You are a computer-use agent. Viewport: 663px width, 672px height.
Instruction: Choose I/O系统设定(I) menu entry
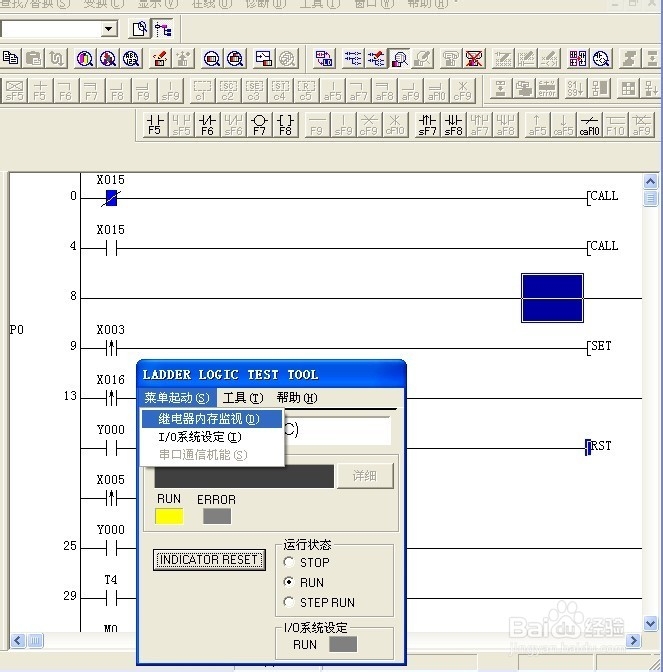pyautogui.click(x=212, y=437)
